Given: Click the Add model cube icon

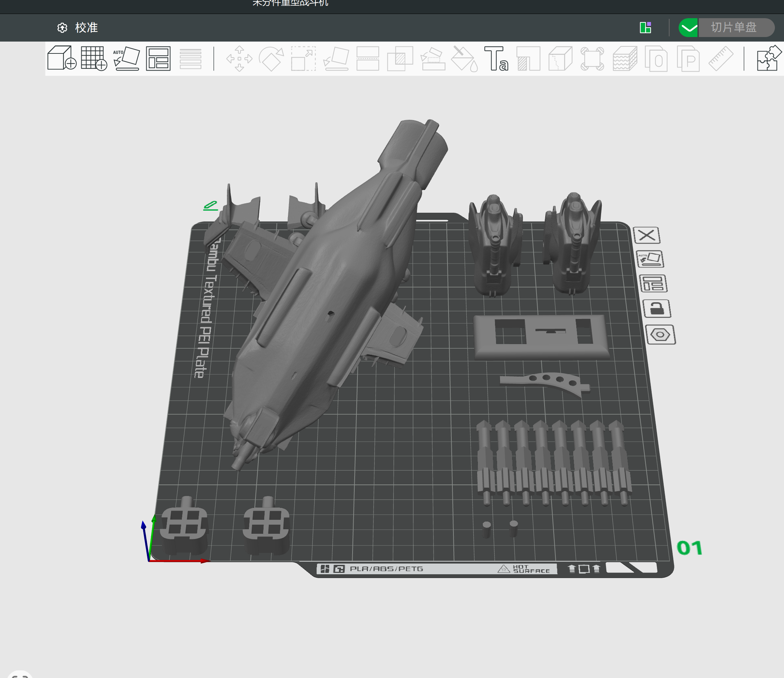Looking at the screenshot, I should click(x=62, y=58).
